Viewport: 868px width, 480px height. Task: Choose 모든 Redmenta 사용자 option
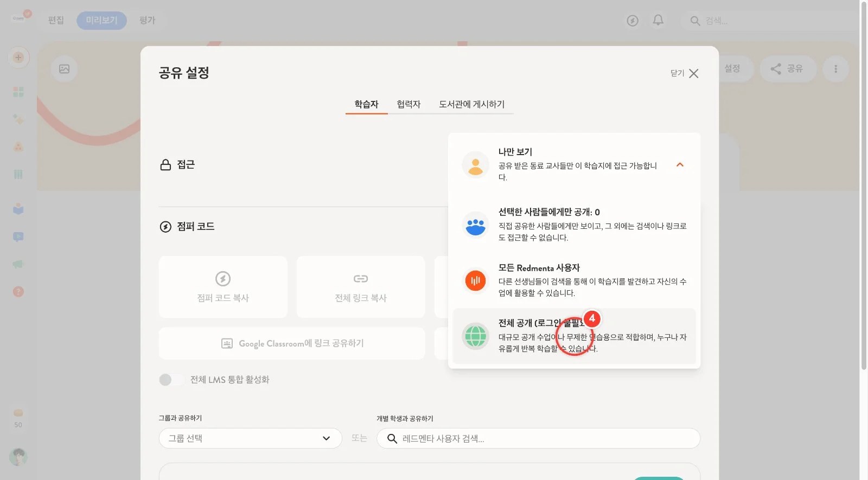(x=574, y=280)
